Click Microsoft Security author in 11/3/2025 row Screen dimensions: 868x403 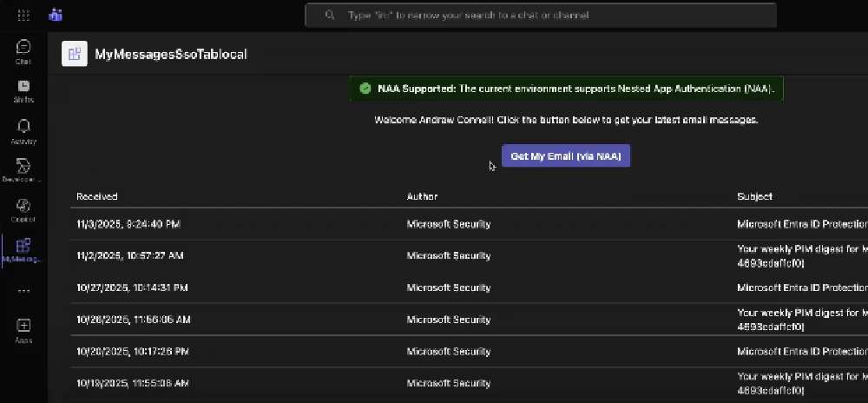(449, 224)
